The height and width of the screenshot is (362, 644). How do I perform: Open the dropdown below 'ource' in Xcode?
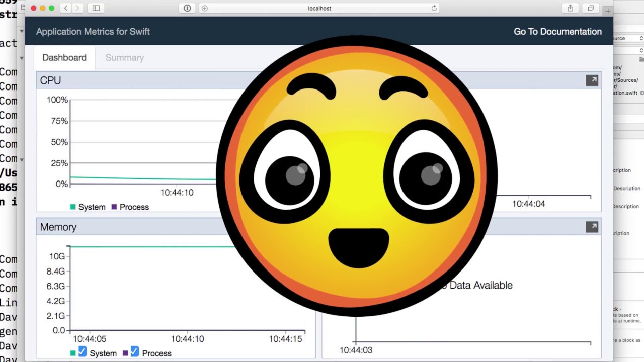628,50
